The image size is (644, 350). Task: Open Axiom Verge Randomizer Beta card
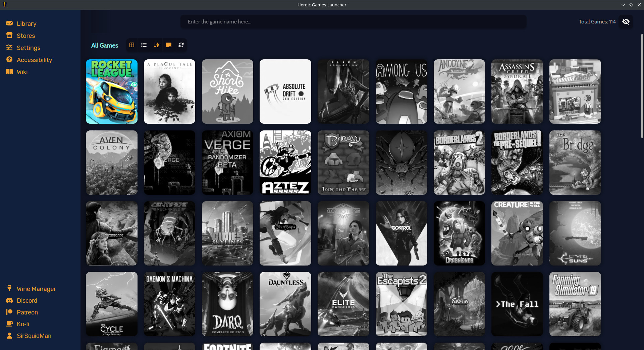pos(227,163)
